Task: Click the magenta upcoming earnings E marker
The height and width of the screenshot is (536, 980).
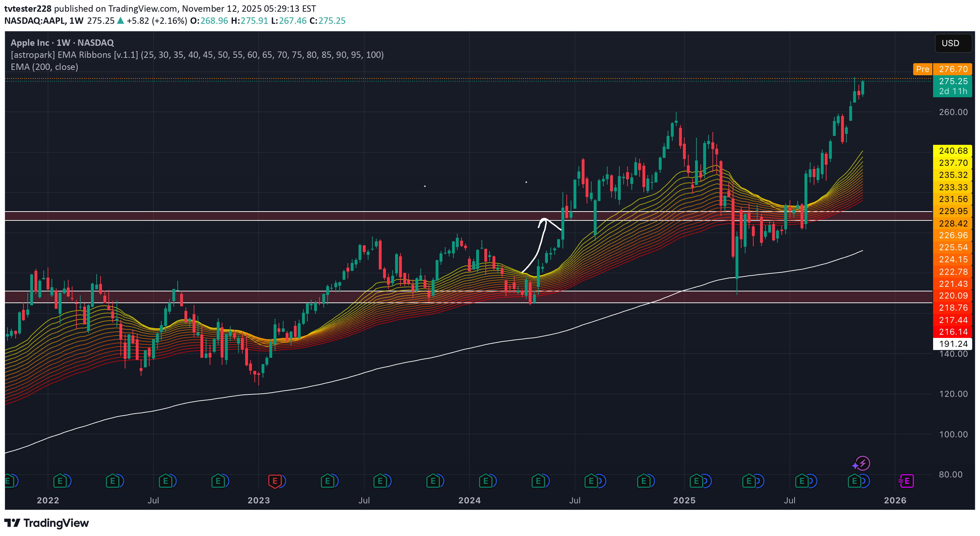Action: (906, 481)
